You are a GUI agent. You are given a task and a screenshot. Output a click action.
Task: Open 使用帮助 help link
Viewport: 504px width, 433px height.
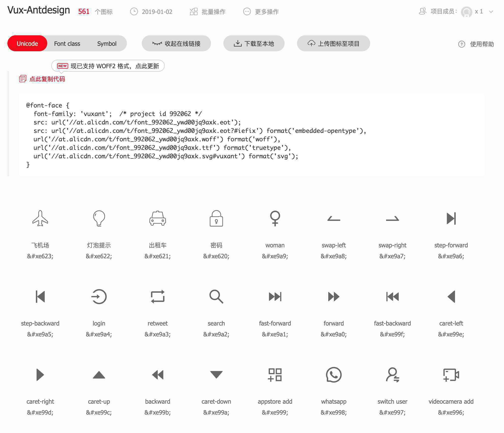[x=476, y=44]
